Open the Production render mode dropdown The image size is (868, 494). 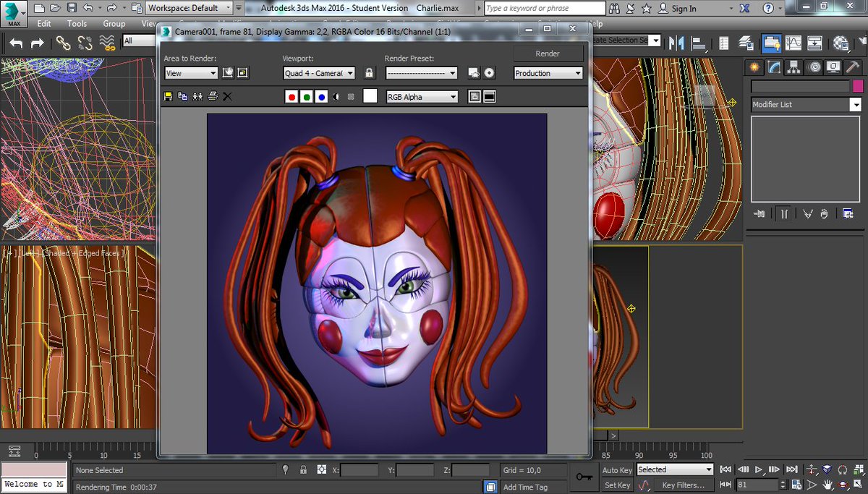548,73
